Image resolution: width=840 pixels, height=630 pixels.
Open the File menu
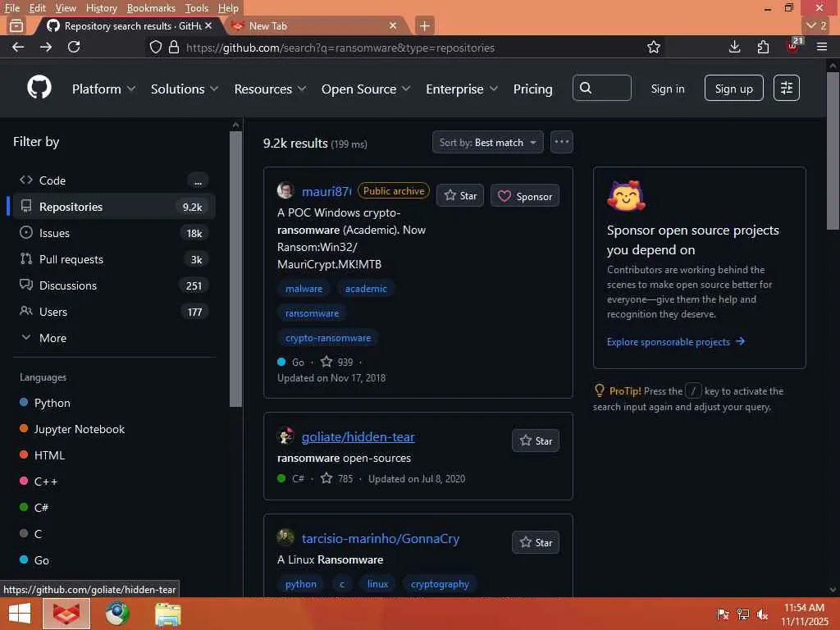11,8
